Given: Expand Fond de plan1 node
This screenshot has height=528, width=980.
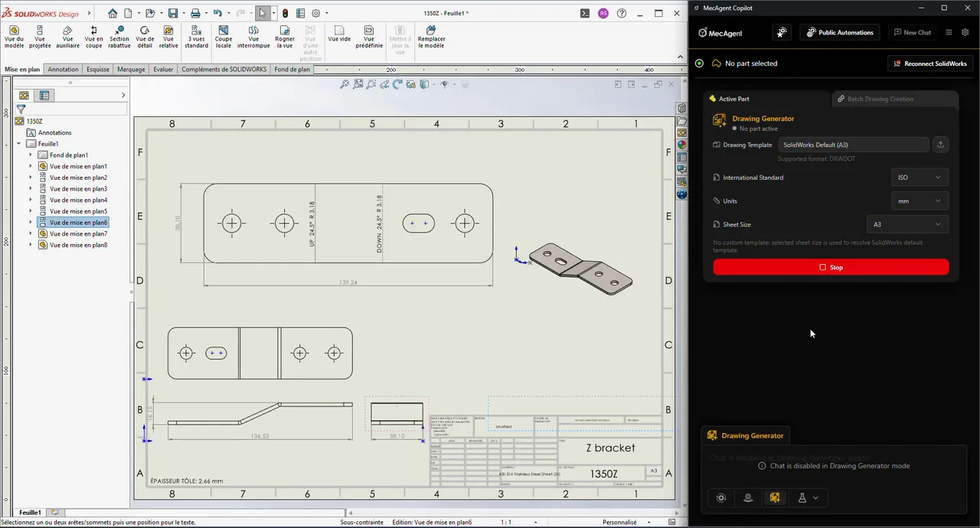Looking at the screenshot, I should coord(31,155).
